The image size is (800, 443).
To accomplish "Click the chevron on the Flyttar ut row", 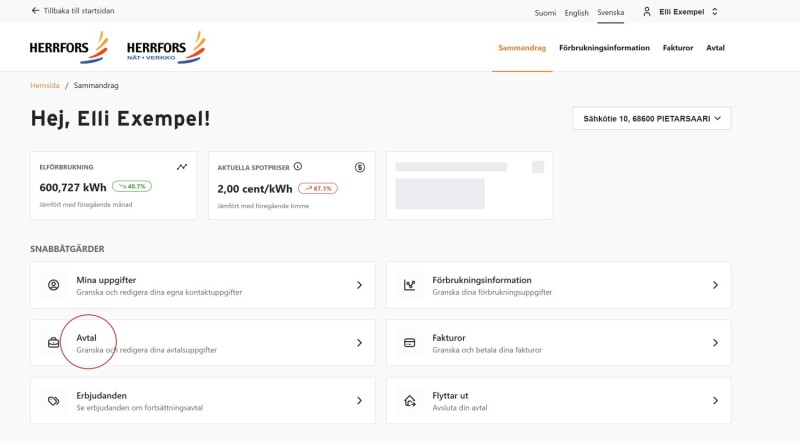I will [715, 401].
